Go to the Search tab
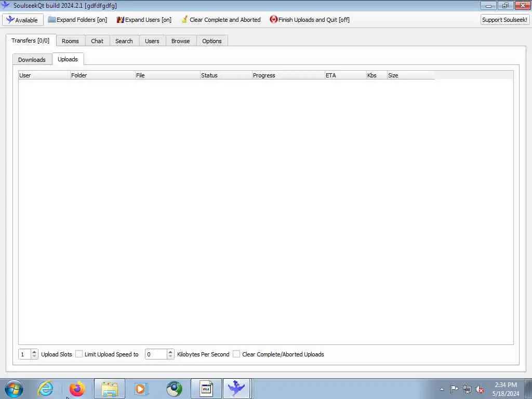Image resolution: width=532 pixels, height=399 pixels. pyautogui.click(x=124, y=41)
